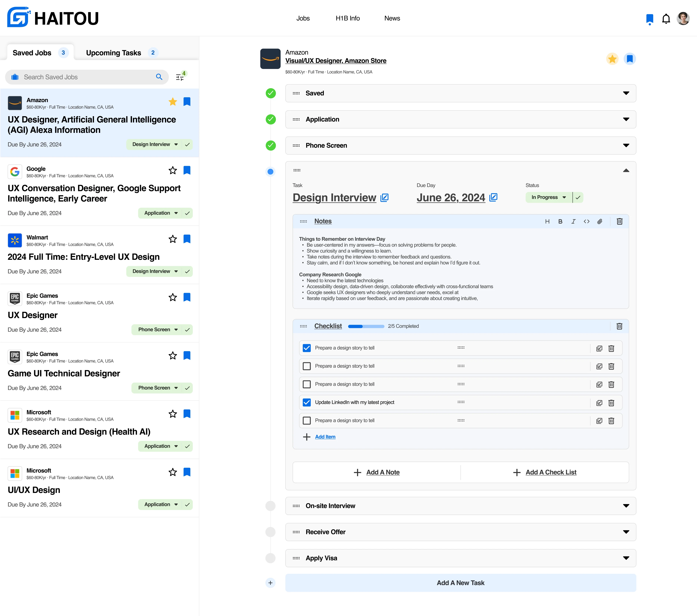The width and height of the screenshot is (697, 616).
Task: Click the blue Design Interview timeline marker
Action: (x=270, y=172)
